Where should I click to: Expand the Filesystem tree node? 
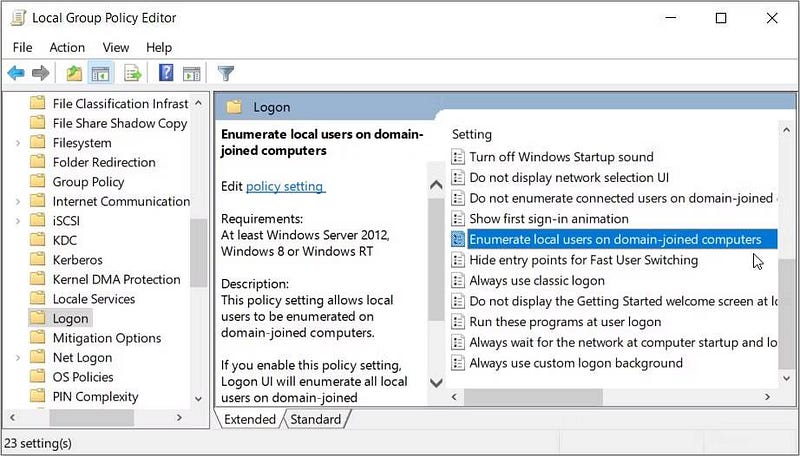[18, 143]
